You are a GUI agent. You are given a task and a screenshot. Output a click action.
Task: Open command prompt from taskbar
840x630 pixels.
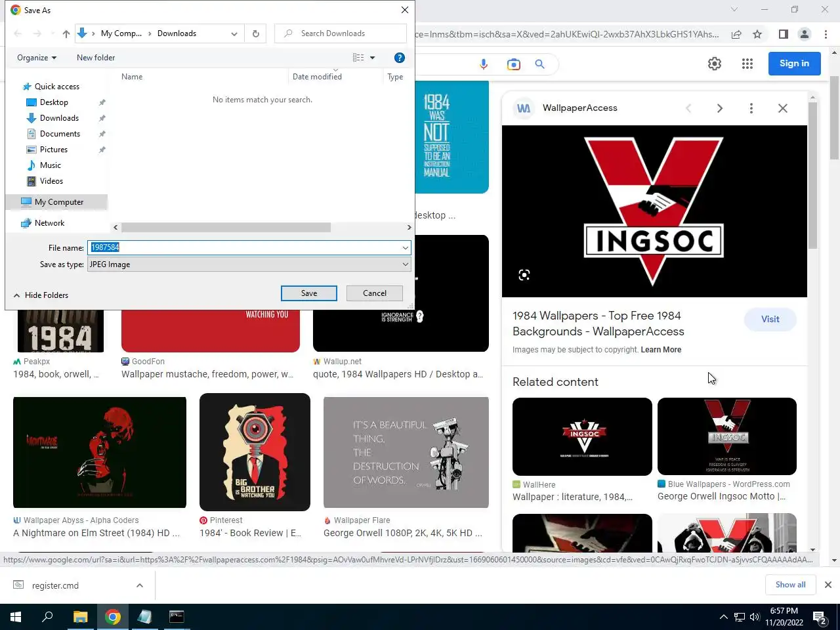pos(177,617)
